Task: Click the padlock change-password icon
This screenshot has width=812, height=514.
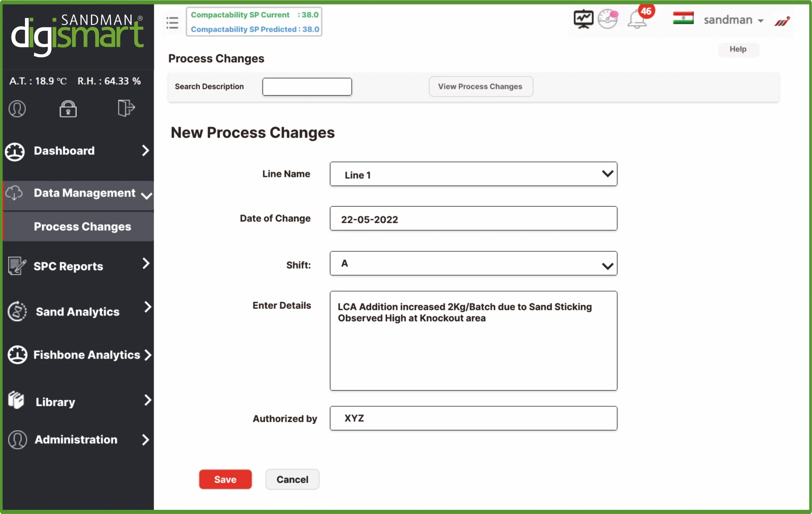Action: [68, 109]
